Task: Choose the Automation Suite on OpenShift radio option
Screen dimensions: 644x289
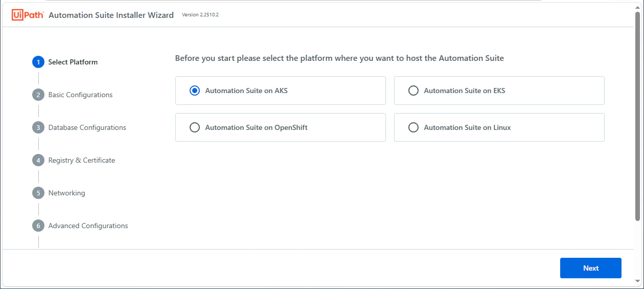Action: coord(195,127)
